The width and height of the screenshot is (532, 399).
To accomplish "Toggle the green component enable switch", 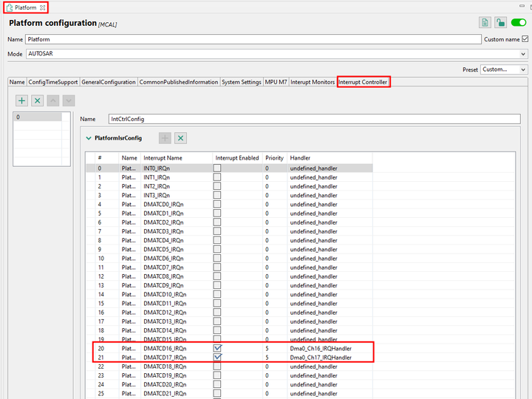I will point(519,23).
